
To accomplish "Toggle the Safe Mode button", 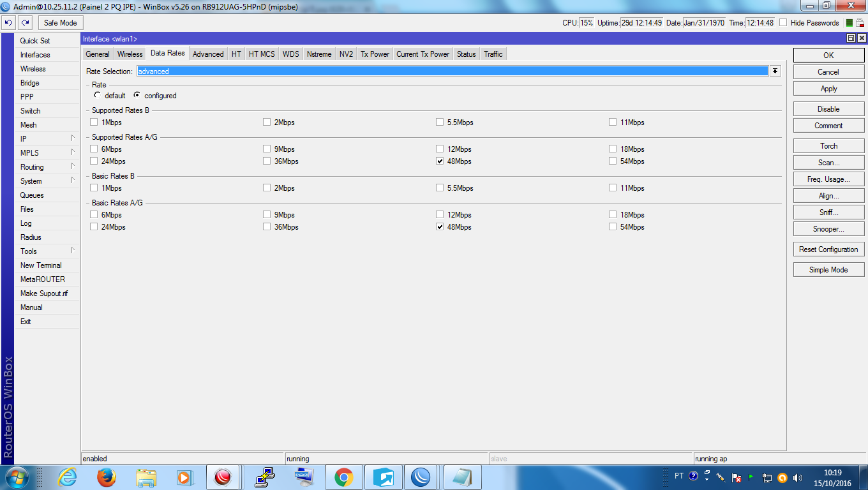I will point(60,23).
